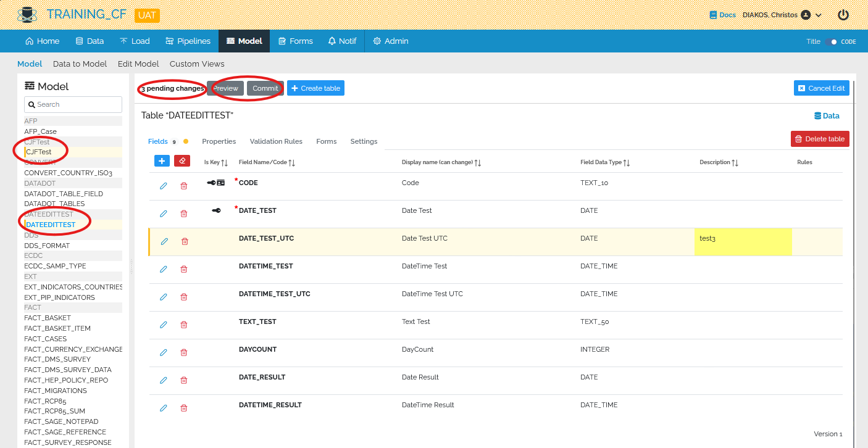This screenshot has height=448, width=868.
Task: Commit the 3 pending changes
Action: point(265,88)
